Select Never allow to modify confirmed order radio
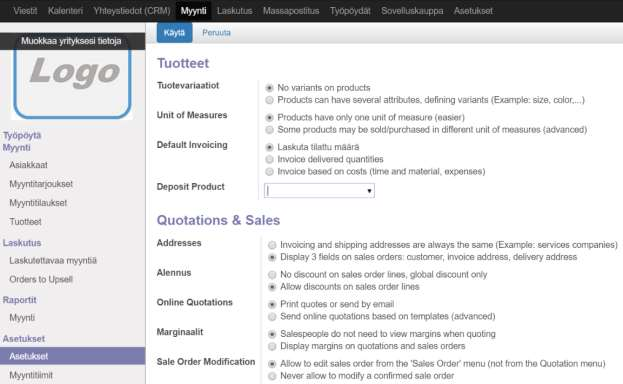623x384 pixels. point(272,376)
